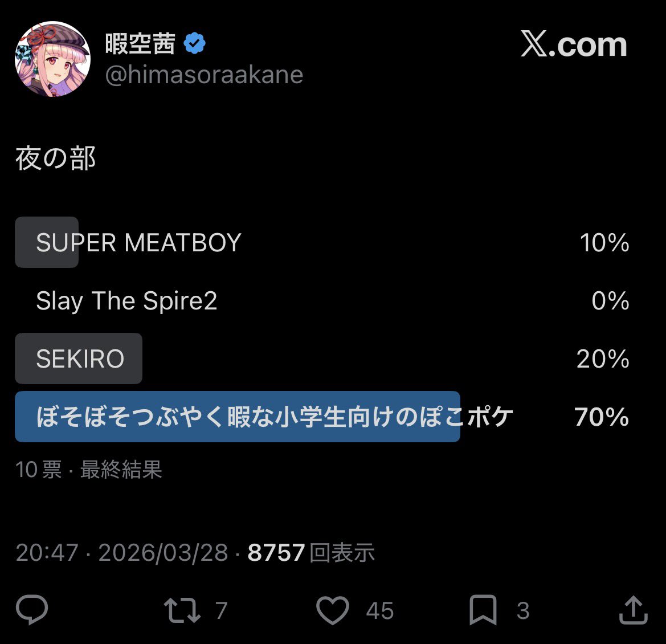Pick the SEKIRO poll option
The width and height of the screenshot is (666, 644).
point(80,359)
